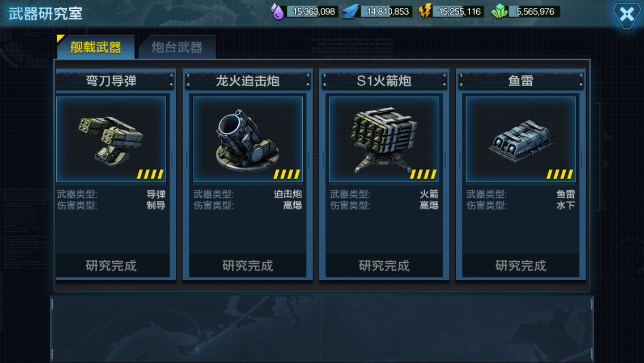644x363 pixels.
Task: Switch to the 舰载武器 tab
Action: (x=96, y=47)
